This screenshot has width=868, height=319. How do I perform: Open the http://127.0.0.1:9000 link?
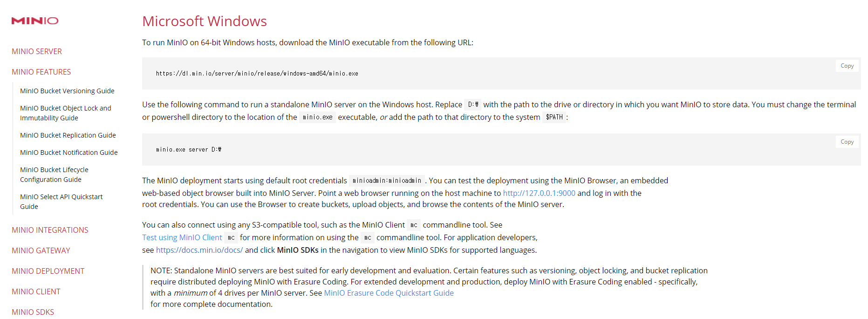coord(539,193)
